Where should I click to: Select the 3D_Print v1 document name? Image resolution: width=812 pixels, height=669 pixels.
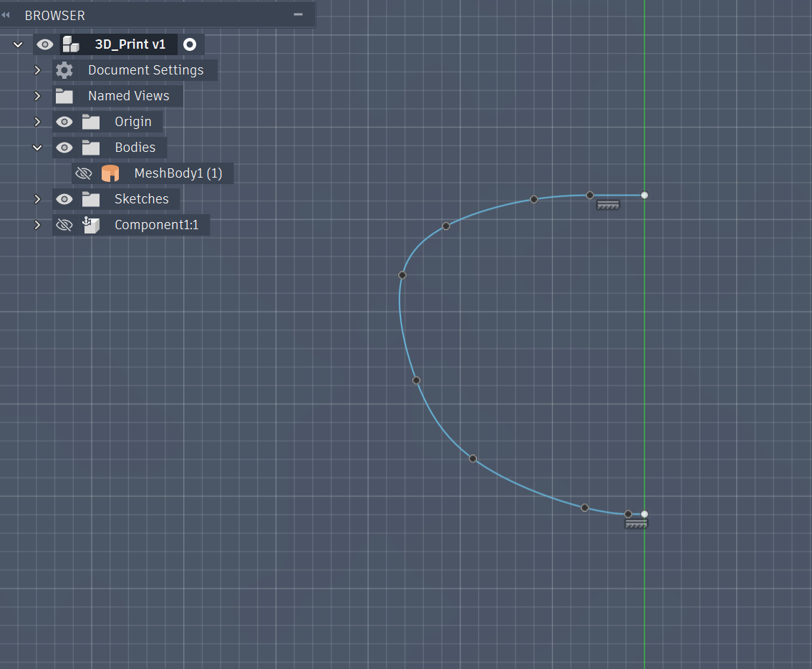[x=130, y=44]
